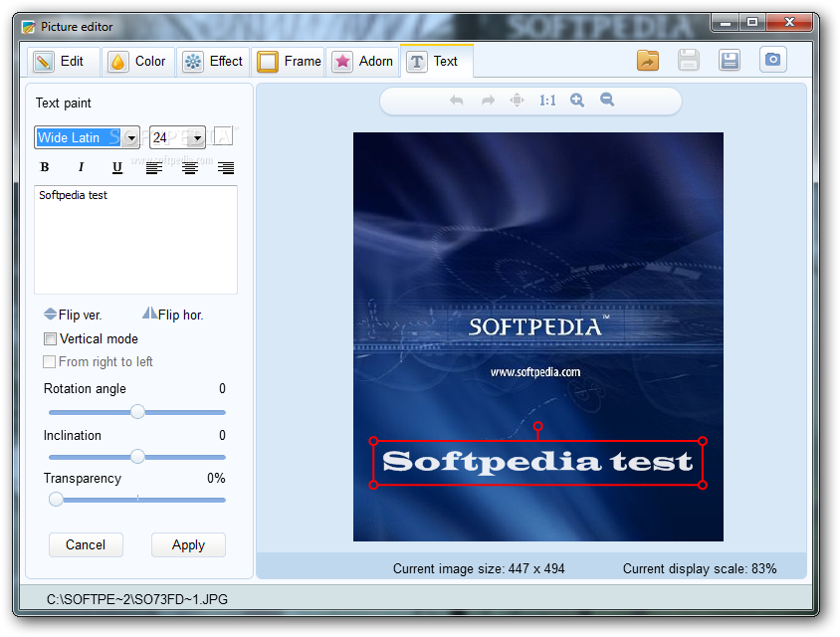Click the top-right corner handle of the text box
Screen dimensions: 840x637
point(703,441)
